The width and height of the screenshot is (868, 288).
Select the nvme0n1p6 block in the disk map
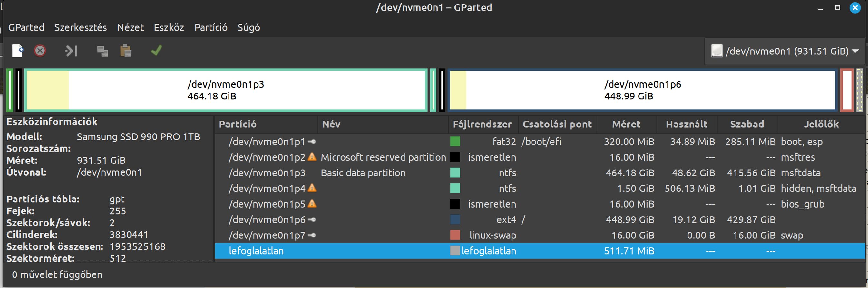click(643, 90)
